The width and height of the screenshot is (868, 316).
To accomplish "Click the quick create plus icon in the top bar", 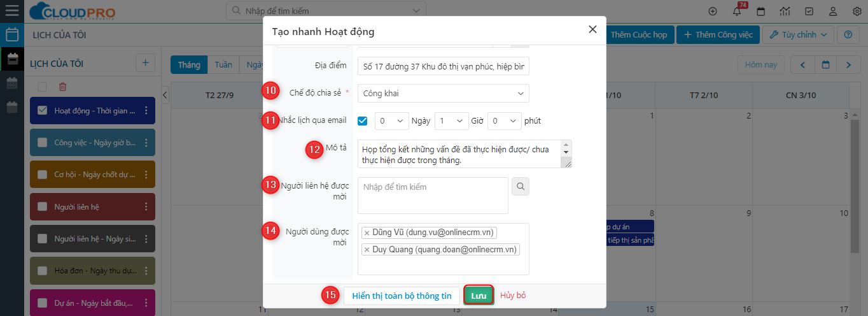I will 712,11.
